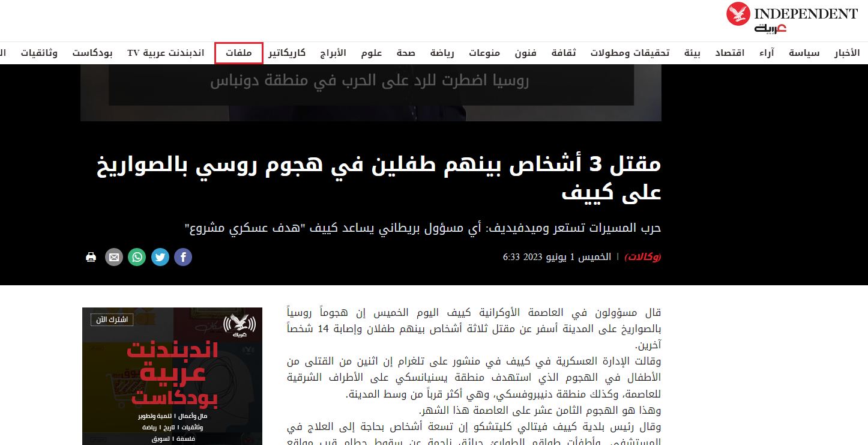Open the رياضة sports section
The width and height of the screenshot is (868, 445).
click(442, 53)
